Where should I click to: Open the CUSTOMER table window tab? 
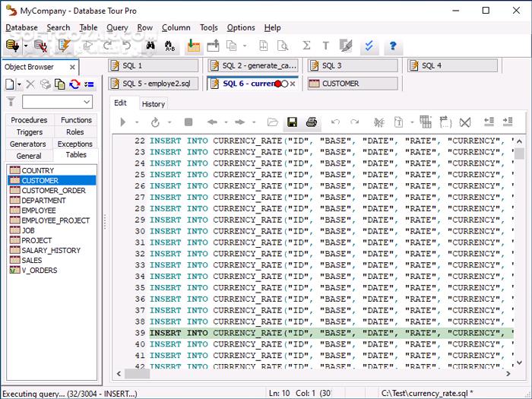tap(353, 84)
